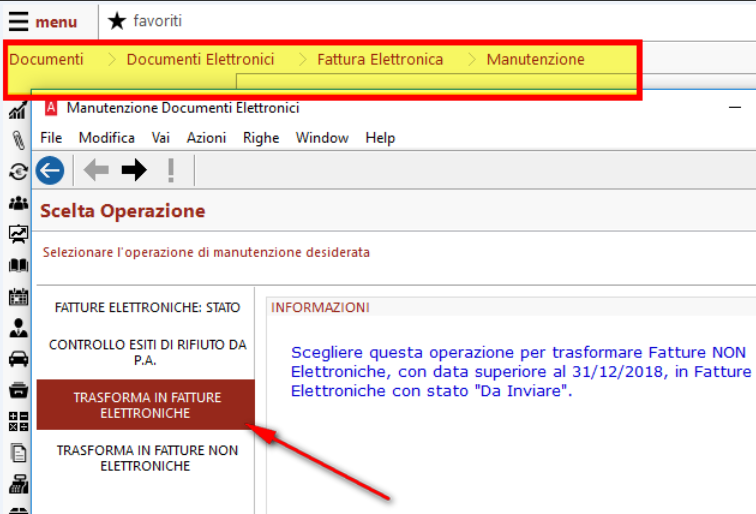
Task: Open the hamburger menu icon
Action: point(18,21)
